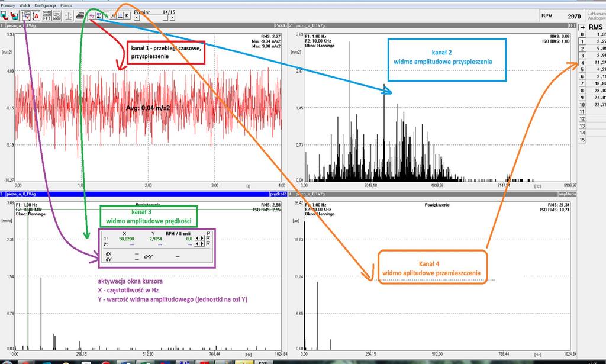
Task: Select row 2 button in RMS table
Action: pos(582,49)
